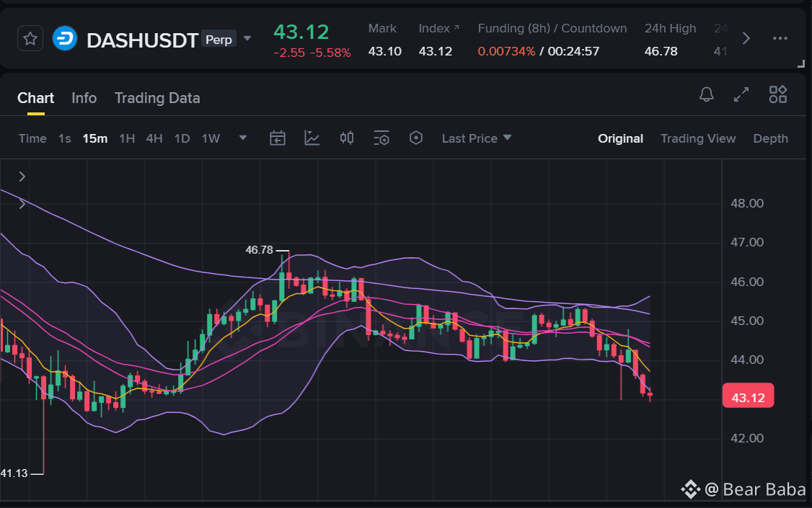Image resolution: width=812 pixels, height=508 pixels.
Task: Click the 41.13 low price marker
Action: (14, 473)
